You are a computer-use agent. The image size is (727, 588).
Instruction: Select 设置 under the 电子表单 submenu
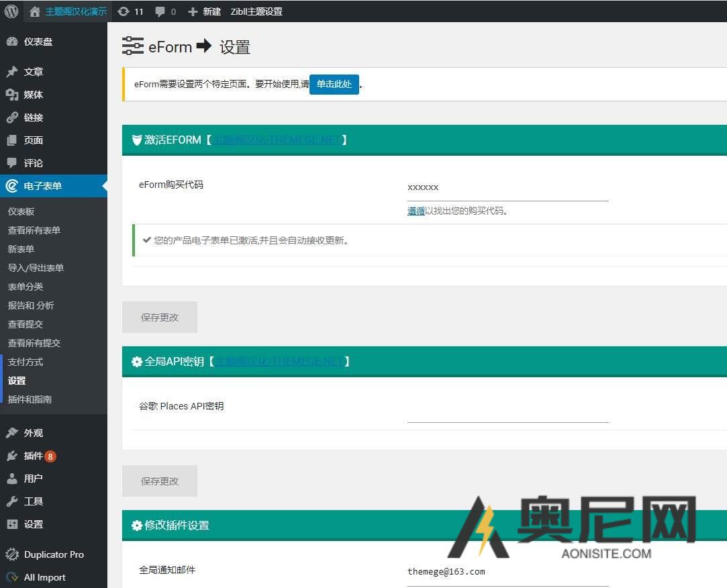[x=17, y=381]
